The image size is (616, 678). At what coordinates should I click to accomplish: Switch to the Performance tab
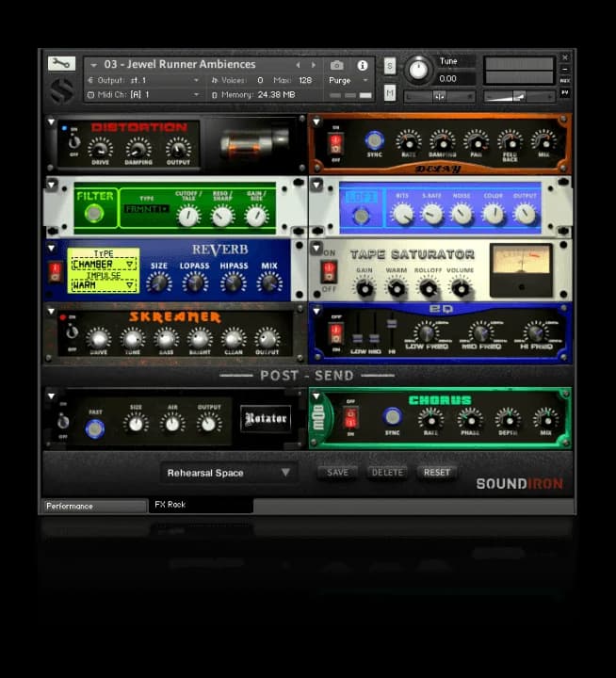[93, 506]
